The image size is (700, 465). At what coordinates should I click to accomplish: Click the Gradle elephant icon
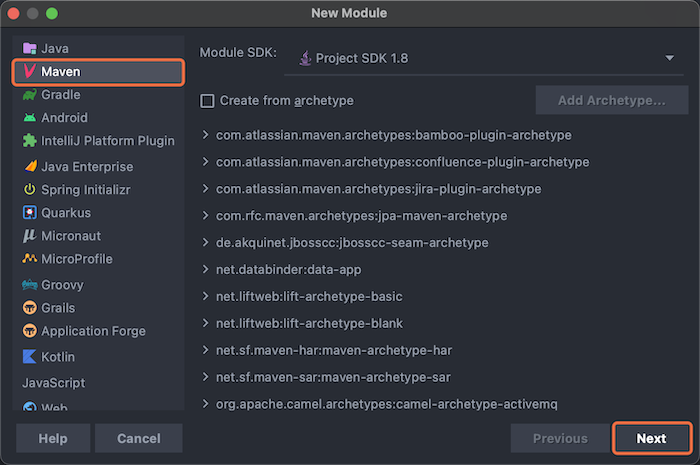click(x=29, y=95)
